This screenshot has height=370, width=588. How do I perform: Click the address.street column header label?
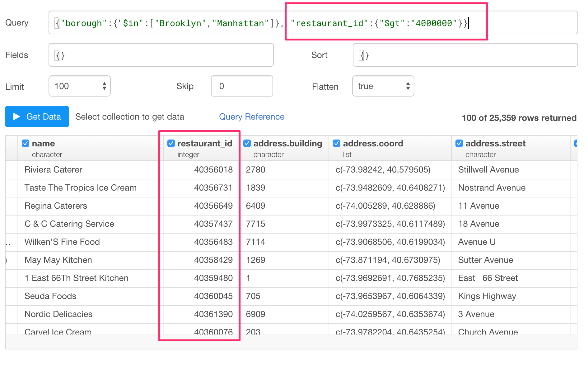(x=496, y=143)
